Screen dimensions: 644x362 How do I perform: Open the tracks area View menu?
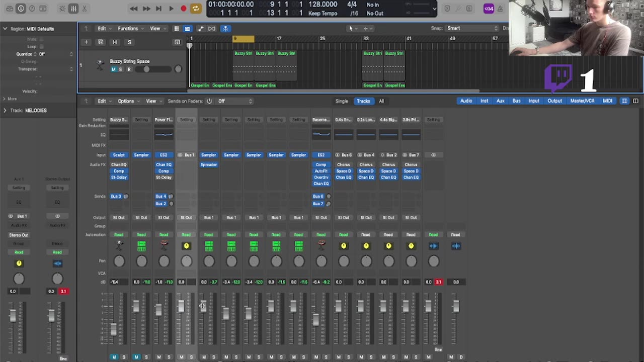157,29
